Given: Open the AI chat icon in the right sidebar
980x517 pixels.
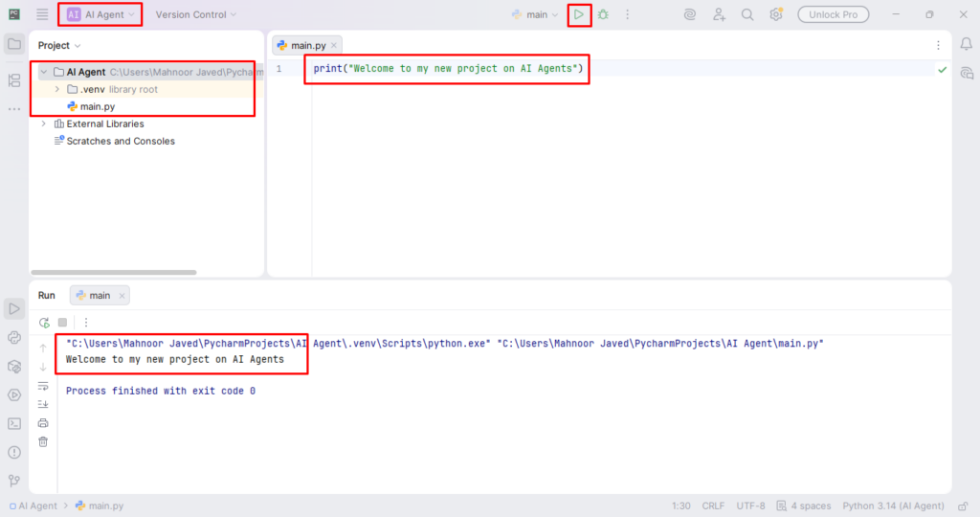Looking at the screenshot, I should [967, 73].
